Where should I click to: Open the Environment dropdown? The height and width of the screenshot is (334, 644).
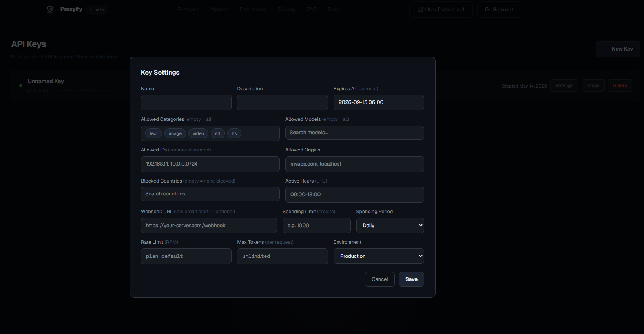pos(379,256)
